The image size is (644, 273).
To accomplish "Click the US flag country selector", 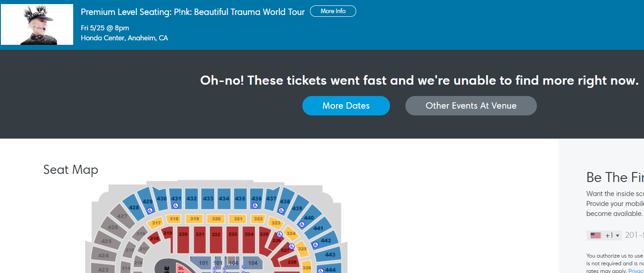I will tap(596, 235).
